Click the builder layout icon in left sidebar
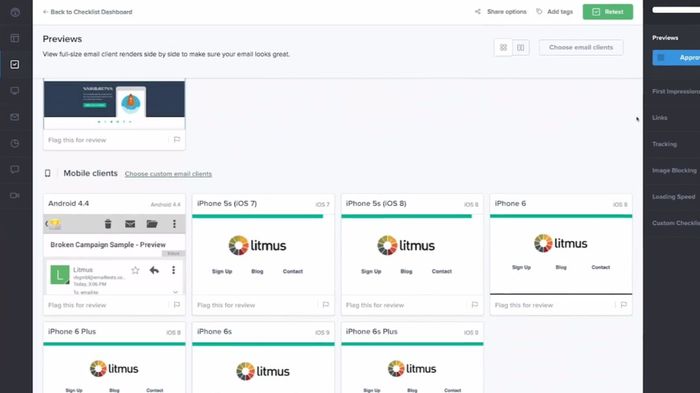700x393 pixels. tap(15, 38)
